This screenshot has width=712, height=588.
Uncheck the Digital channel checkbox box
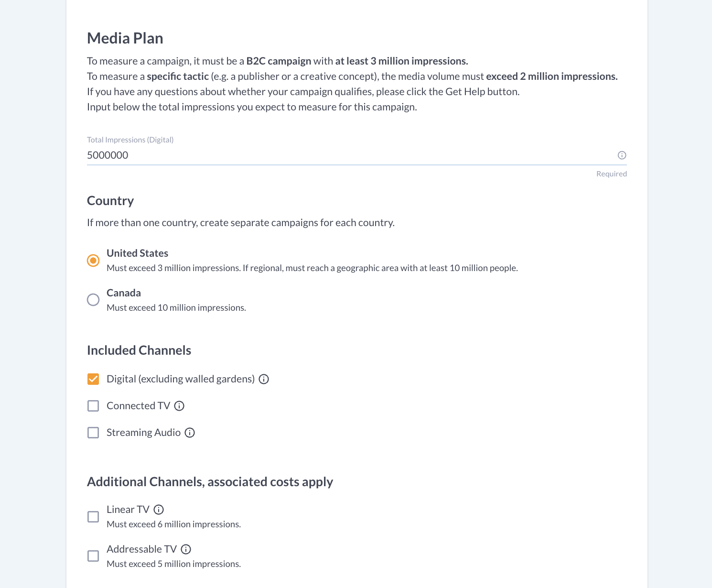[93, 379]
